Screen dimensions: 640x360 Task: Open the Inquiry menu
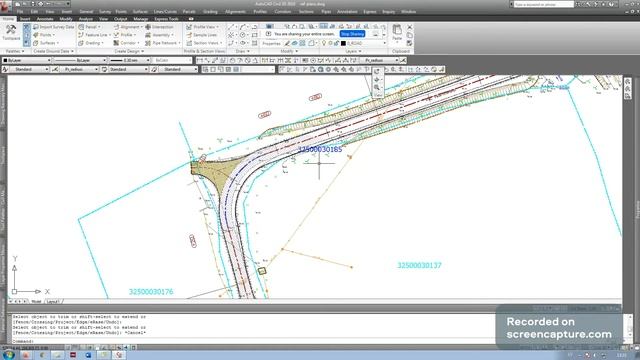pyautogui.click(x=389, y=12)
